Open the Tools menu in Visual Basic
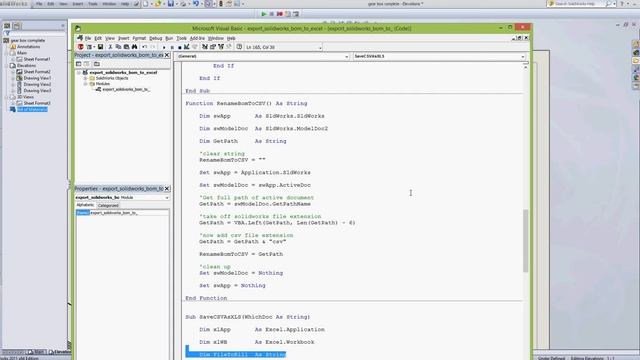 click(x=182, y=38)
